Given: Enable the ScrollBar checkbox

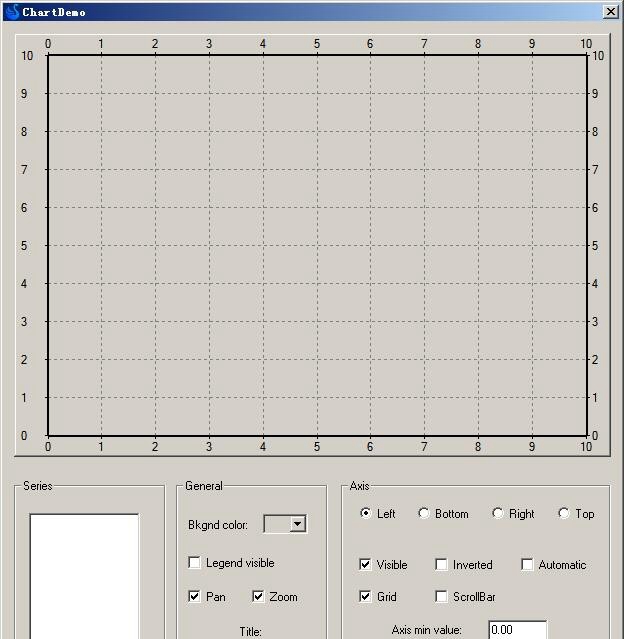Looking at the screenshot, I should pyautogui.click(x=441, y=597).
